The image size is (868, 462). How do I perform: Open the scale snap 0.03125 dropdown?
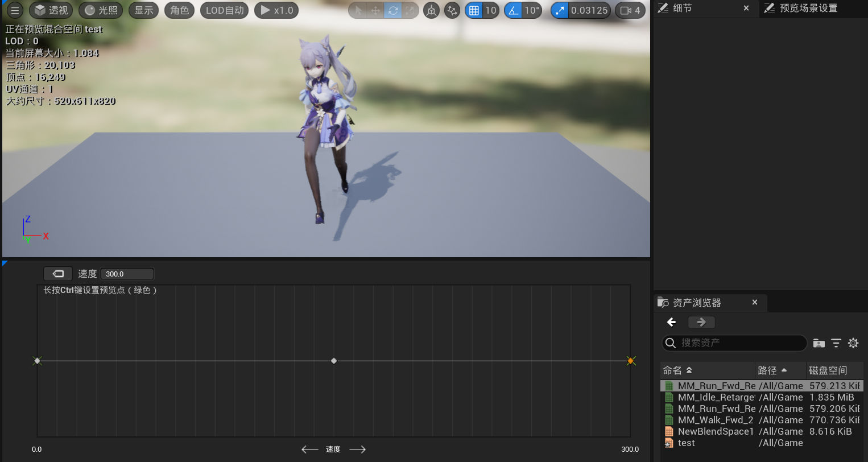click(589, 10)
